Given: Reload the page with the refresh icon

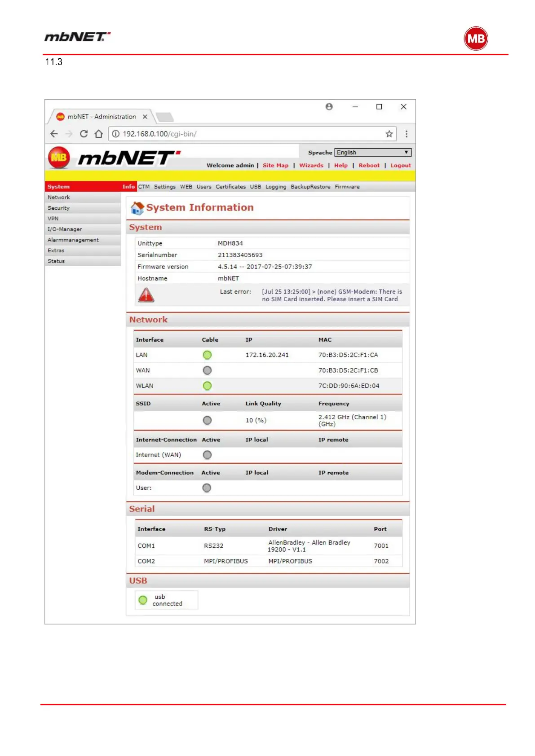Looking at the screenshot, I should tap(84, 134).
